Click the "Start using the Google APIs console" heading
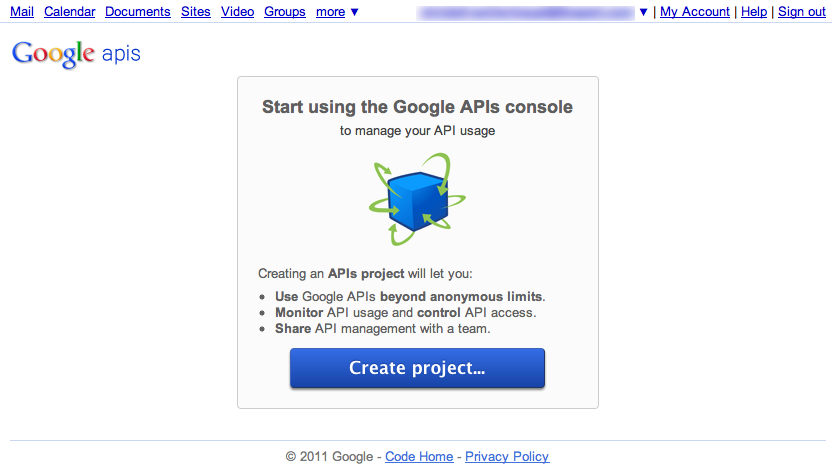This screenshot has width=832, height=475. [x=417, y=107]
